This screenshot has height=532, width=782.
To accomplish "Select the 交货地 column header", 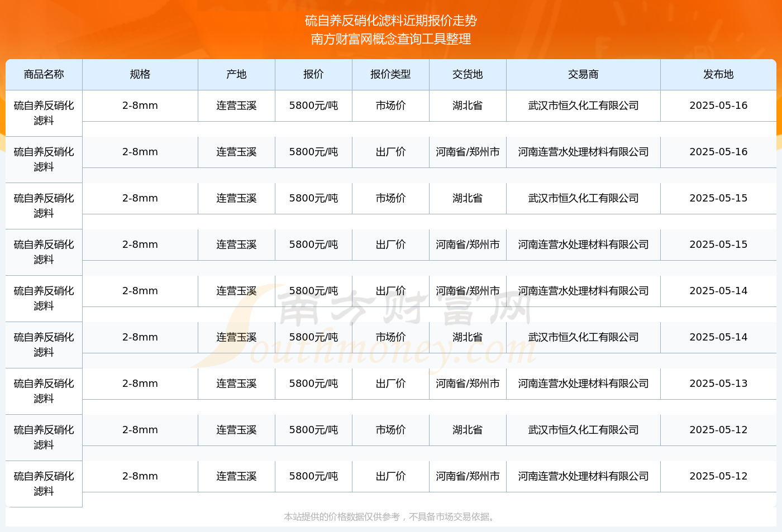I will (x=468, y=74).
